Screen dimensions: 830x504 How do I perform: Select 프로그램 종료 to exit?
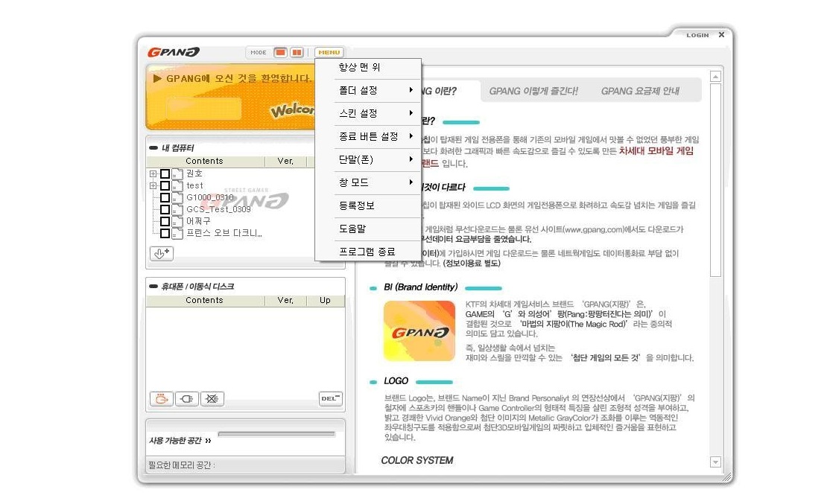[x=368, y=252]
